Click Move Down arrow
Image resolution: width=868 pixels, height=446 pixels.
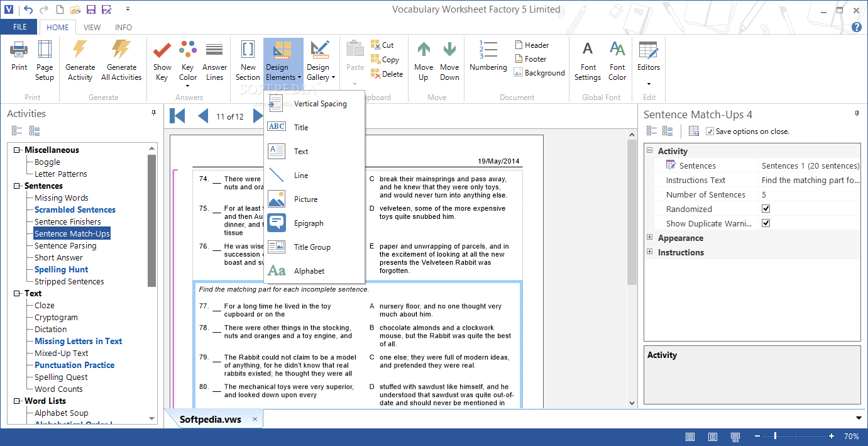[x=449, y=49]
